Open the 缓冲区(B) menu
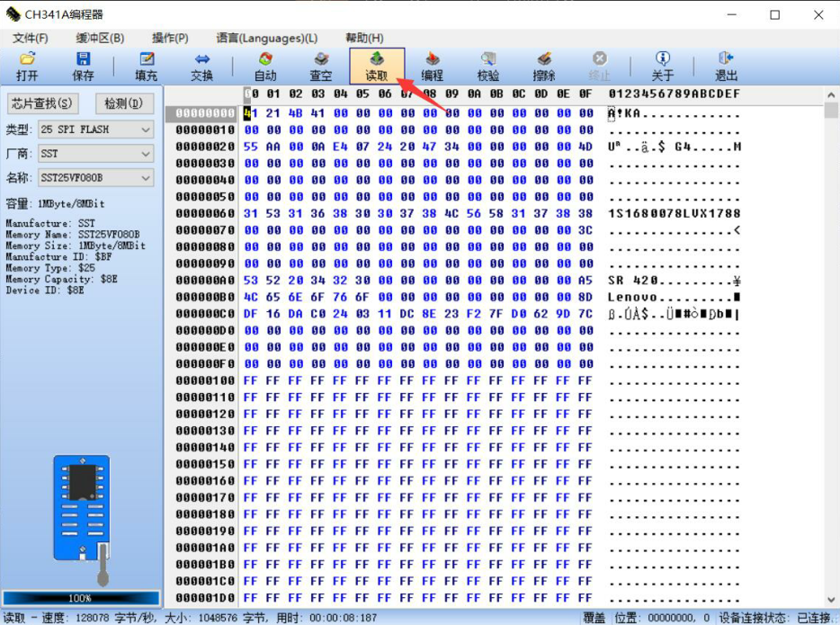 [100, 38]
